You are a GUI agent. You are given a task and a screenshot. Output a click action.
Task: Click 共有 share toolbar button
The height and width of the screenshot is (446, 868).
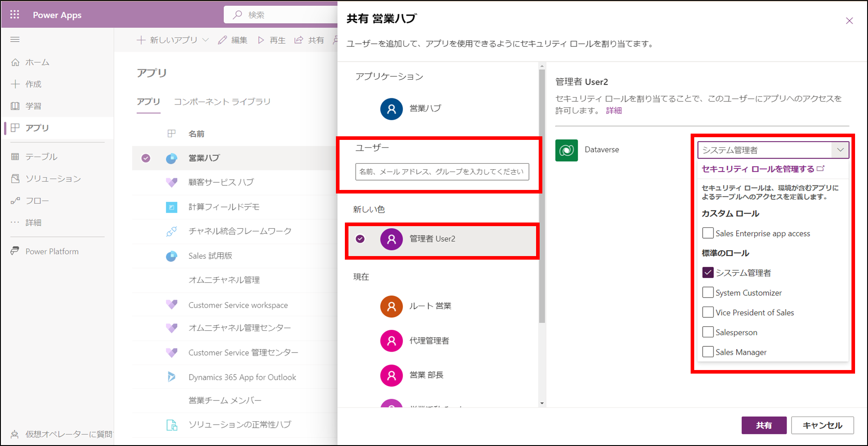pos(309,40)
